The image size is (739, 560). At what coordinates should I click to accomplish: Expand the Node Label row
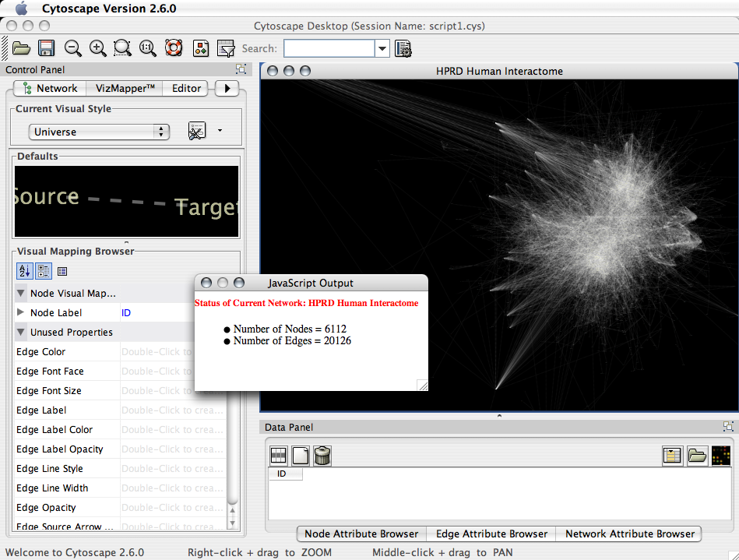tap(21, 313)
